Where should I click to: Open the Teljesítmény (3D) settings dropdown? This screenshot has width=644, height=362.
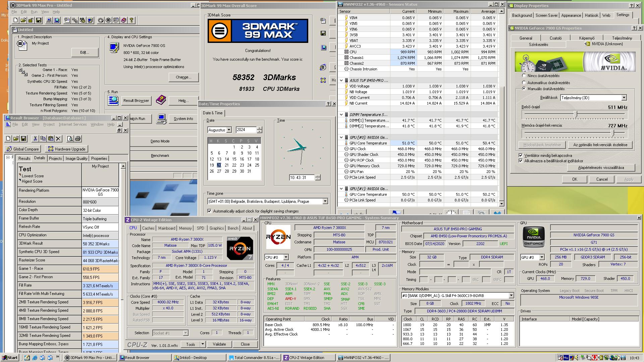coord(624,98)
